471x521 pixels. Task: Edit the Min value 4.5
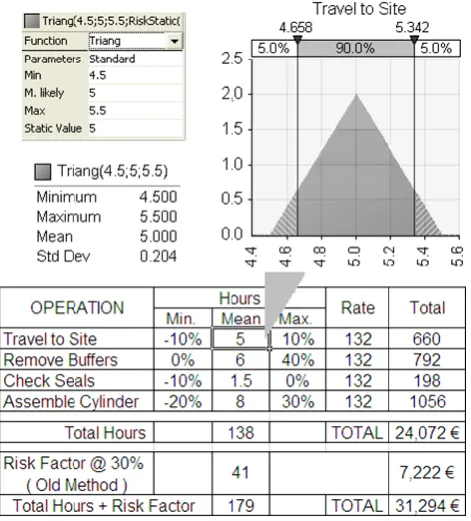tap(136, 75)
